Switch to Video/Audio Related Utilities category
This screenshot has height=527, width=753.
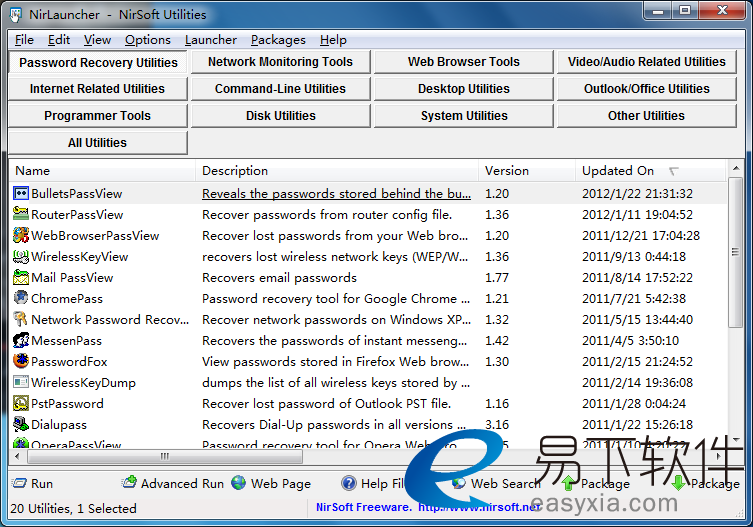(x=646, y=62)
